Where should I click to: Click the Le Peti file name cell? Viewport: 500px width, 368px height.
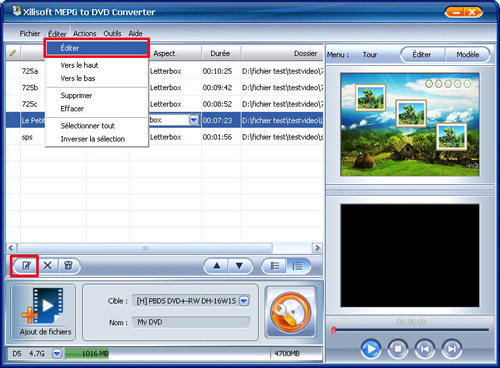tap(33, 120)
